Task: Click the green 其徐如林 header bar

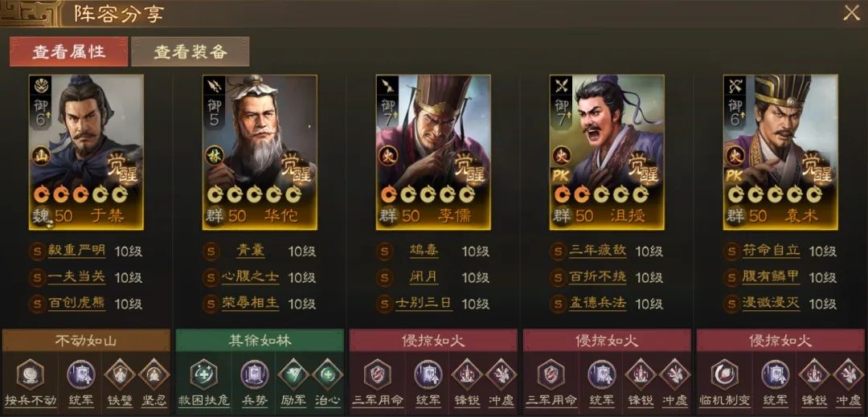Action: tap(260, 341)
